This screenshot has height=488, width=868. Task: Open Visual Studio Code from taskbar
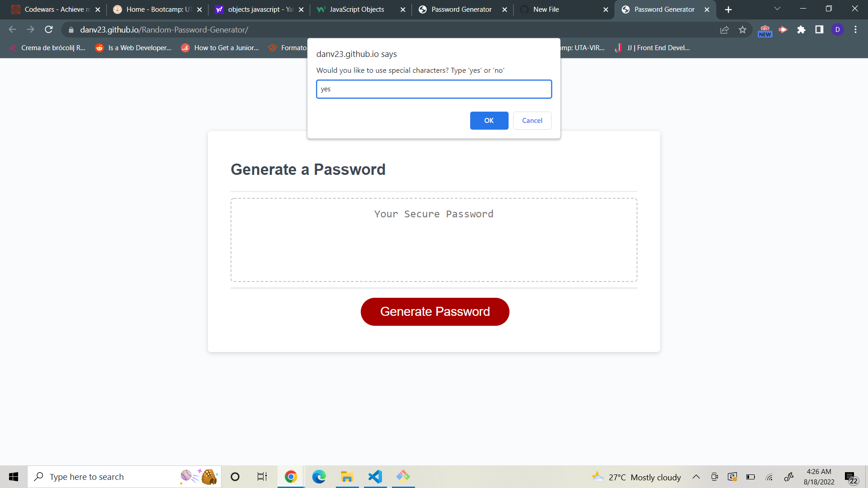[375, 477]
